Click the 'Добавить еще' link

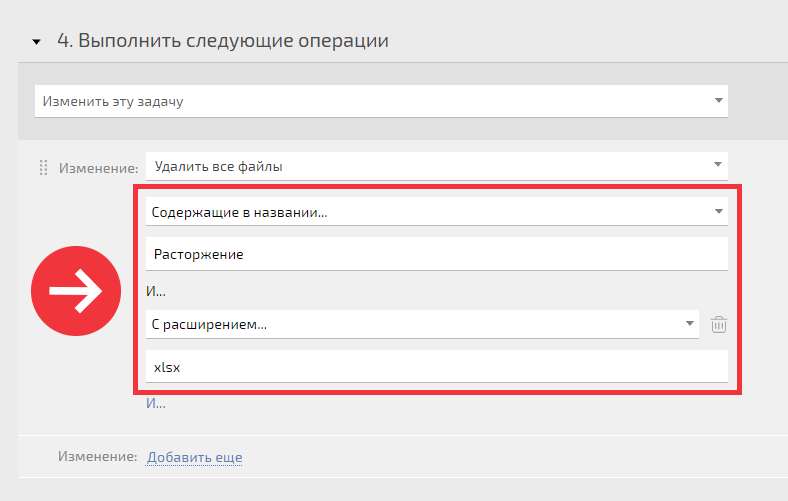194,457
